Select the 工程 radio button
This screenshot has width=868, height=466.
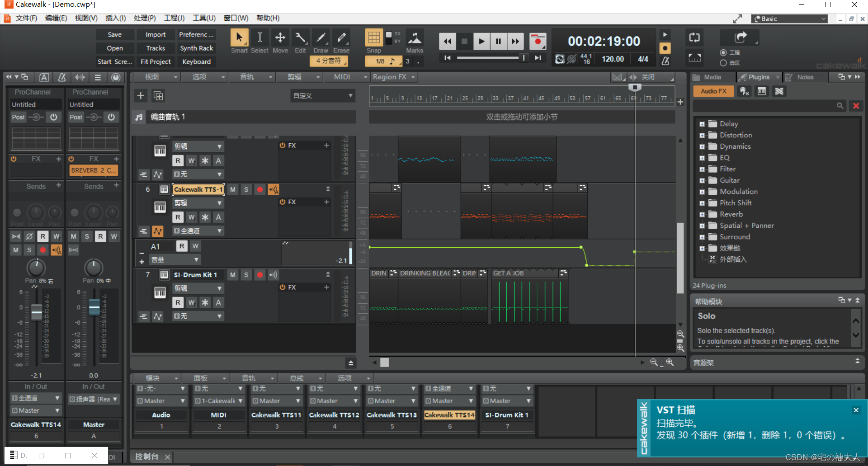[x=723, y=53]
